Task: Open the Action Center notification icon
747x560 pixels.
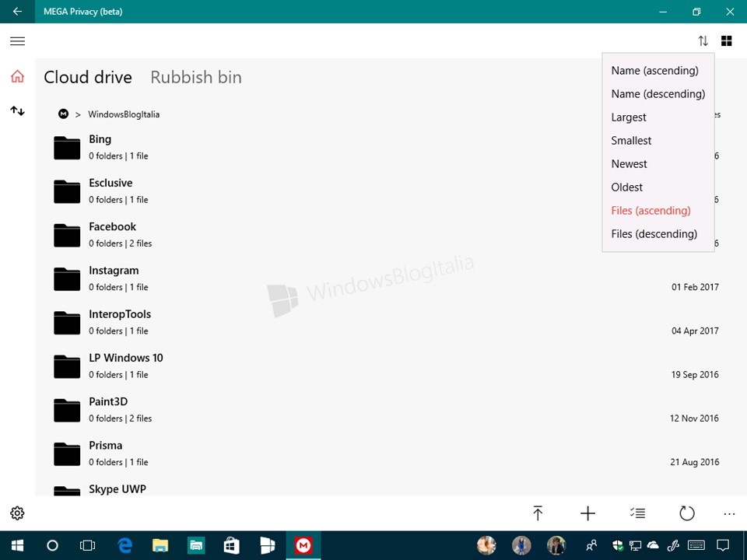Action: (723, 545)
